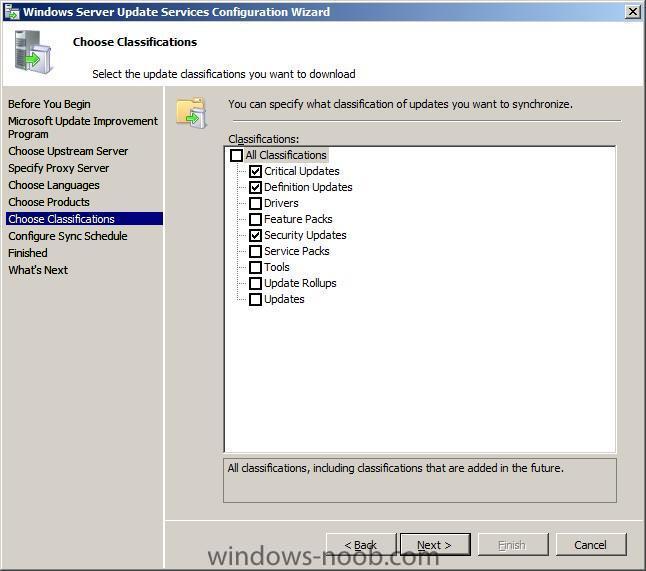Check the Updates classification checkbox
646x571 pixels.
click(x=255, y=300)
